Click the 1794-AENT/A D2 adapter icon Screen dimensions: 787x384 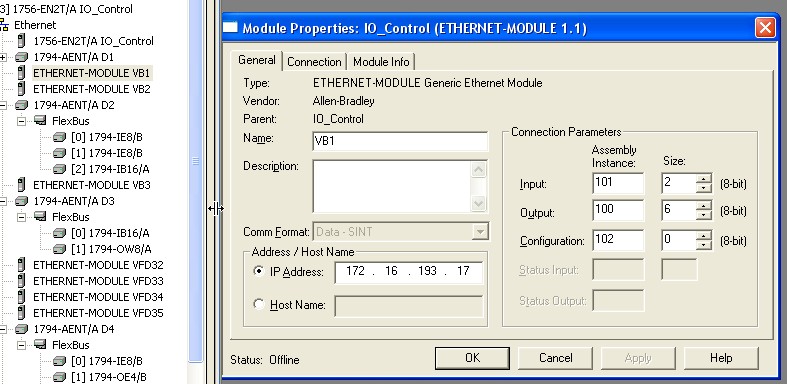22,105
